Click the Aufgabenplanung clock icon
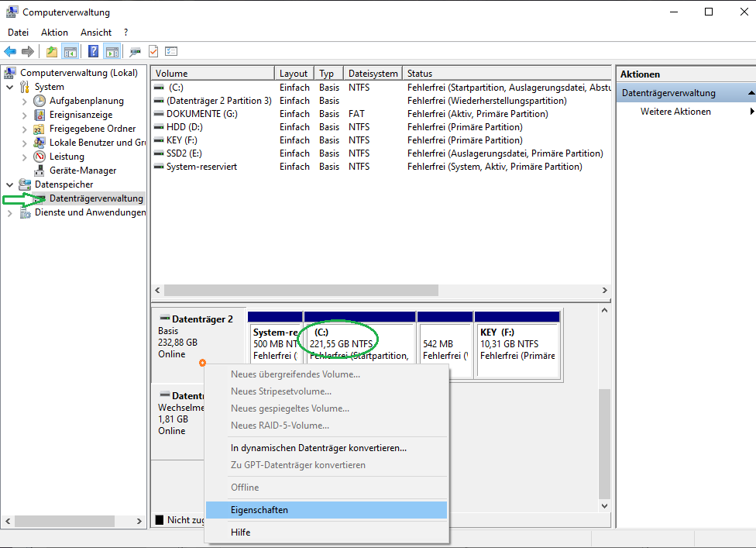The width and height of the screenshot is (756, 548). point(40,101)
